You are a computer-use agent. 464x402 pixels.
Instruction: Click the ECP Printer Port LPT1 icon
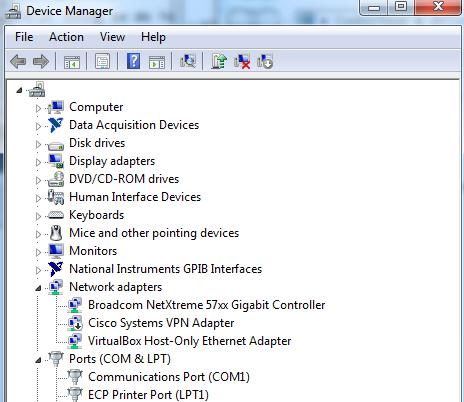[x=75, y=395]
